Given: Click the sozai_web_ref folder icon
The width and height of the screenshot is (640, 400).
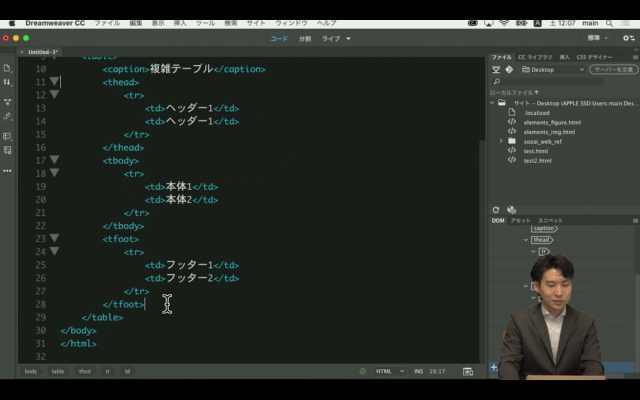Looking at the screenshot, I should point(512,141).
